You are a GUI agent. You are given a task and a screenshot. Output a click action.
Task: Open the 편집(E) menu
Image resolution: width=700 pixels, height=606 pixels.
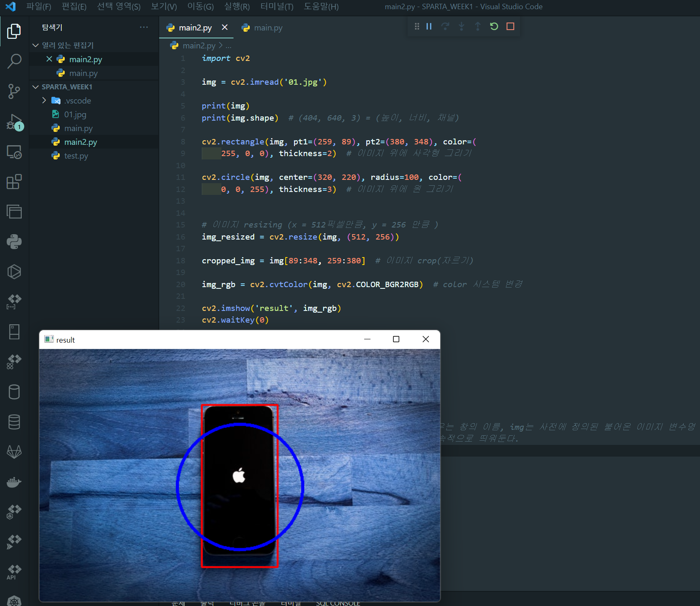(x=74, y=6)
